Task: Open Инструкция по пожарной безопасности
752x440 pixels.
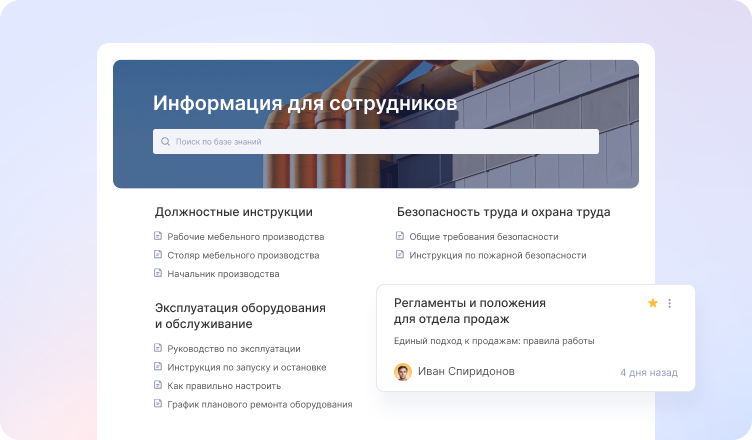Action: click(497, 255)
